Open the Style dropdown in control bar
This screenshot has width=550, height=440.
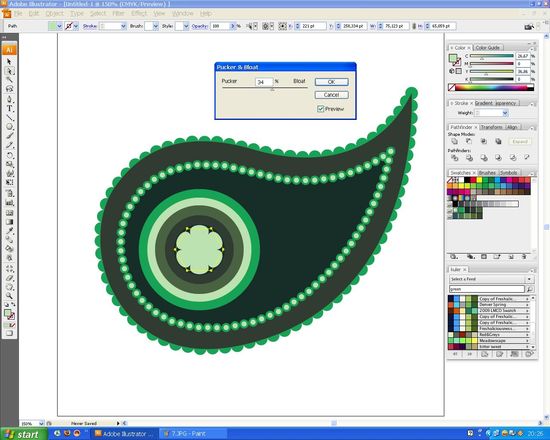[x=186, y=26]
